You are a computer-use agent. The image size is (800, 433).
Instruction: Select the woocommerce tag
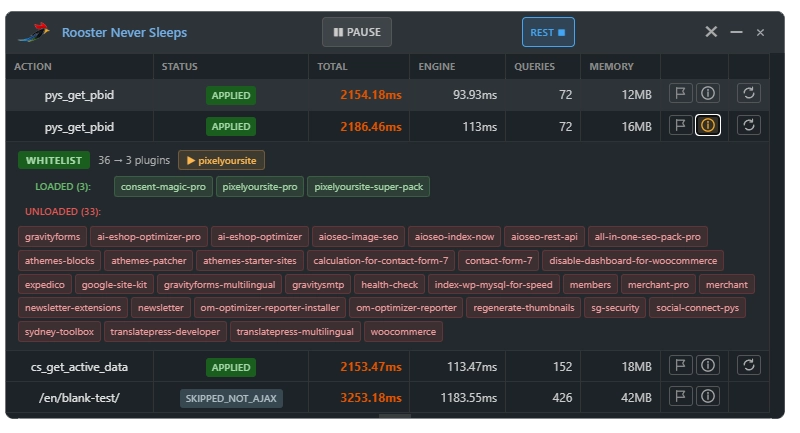[x=403, y=332]
